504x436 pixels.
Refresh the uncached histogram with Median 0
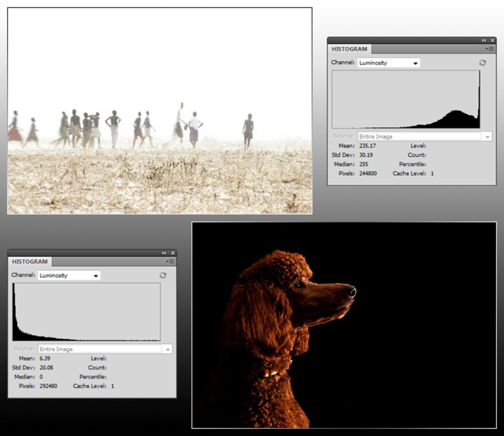tap(163, 275)
